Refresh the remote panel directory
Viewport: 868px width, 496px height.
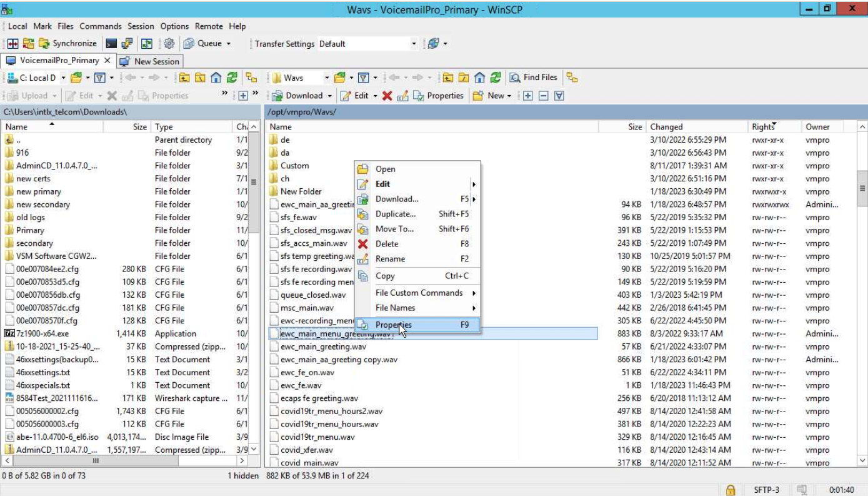click(496, 78)
